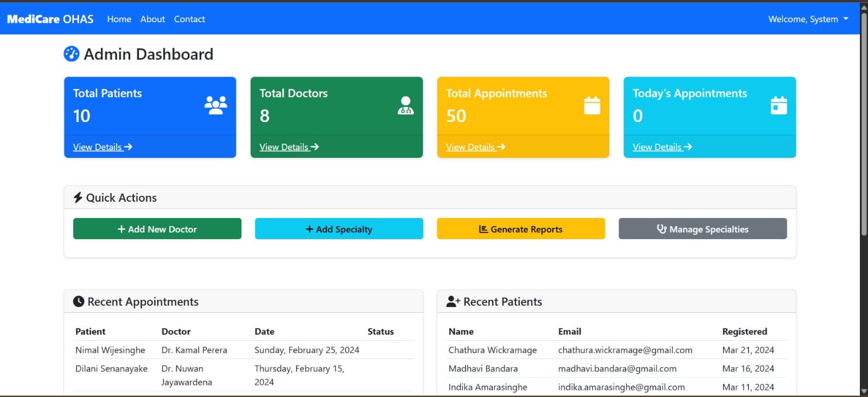View Details of Today's Appointments
868x397 pixels.
click(x=662, y=147)
